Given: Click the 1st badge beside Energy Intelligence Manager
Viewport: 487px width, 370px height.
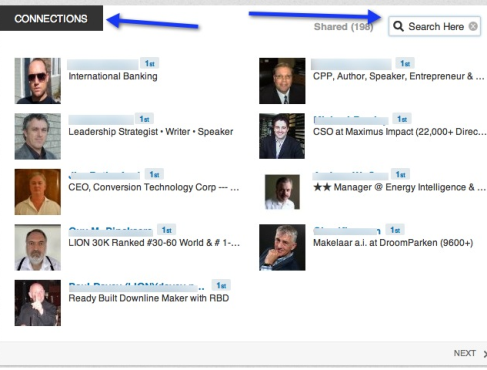Looking at the screenshot, I should click(400, 174).
